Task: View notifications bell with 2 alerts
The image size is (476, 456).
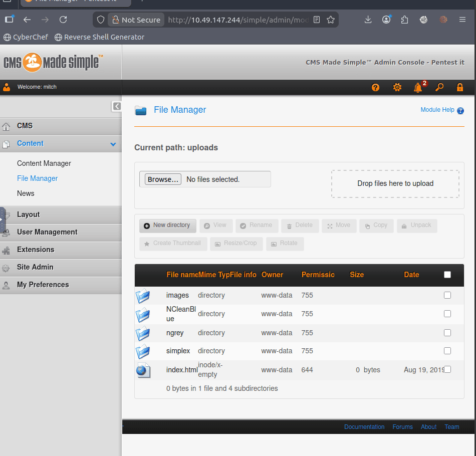Action: 418,88
